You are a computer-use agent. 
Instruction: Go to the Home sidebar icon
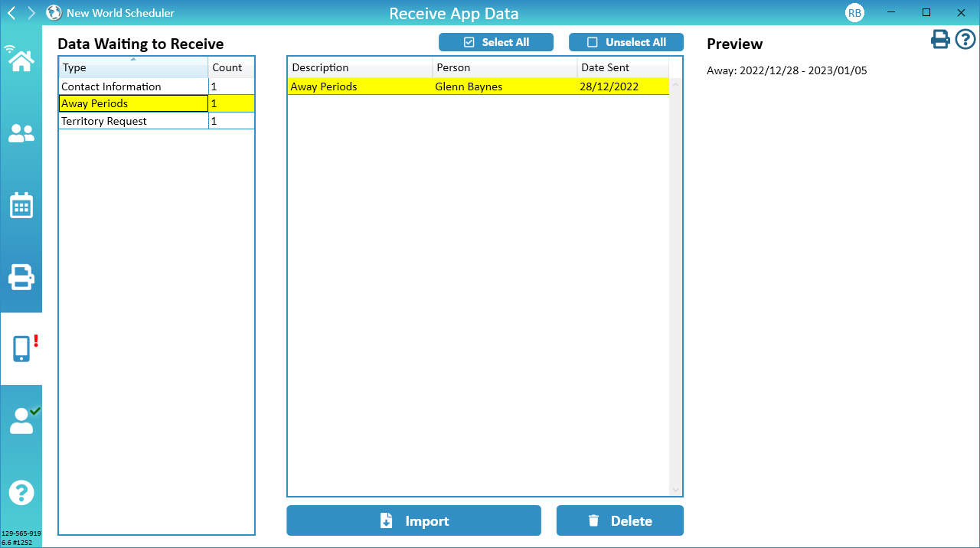21,58
